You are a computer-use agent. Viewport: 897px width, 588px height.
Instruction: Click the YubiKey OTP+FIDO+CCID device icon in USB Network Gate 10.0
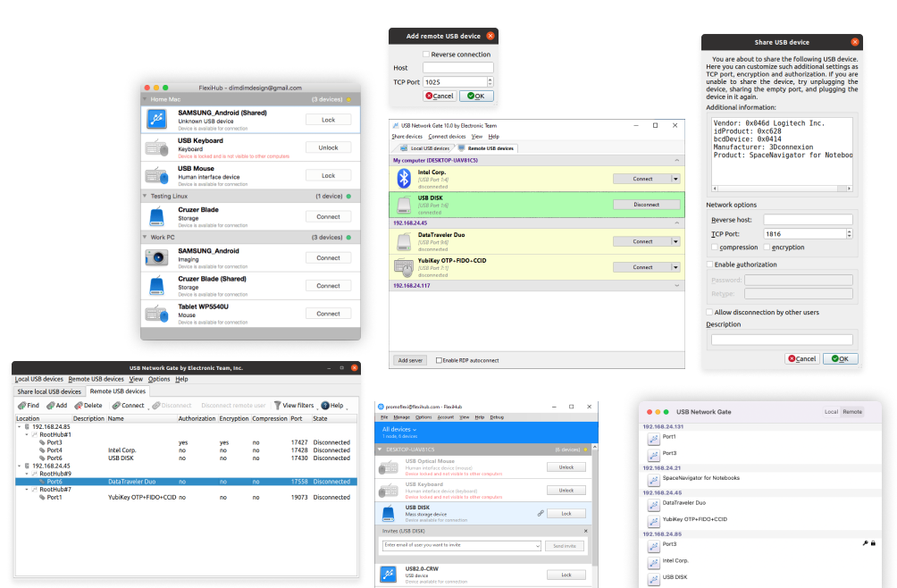coord(404,267)
